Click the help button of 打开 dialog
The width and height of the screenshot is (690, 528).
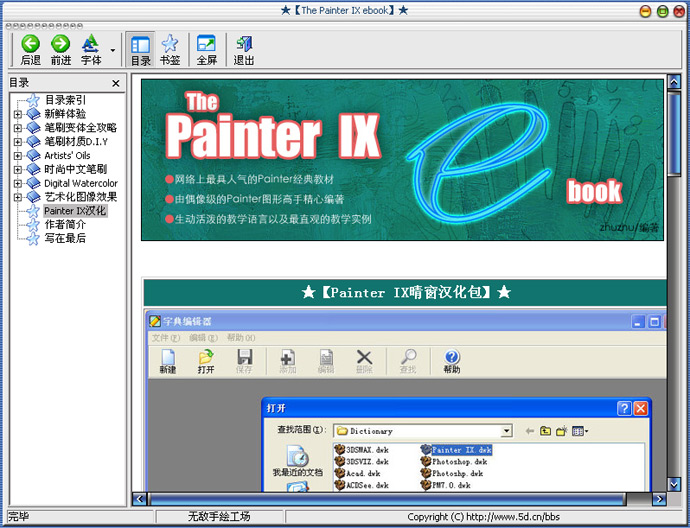coord(624,409)
